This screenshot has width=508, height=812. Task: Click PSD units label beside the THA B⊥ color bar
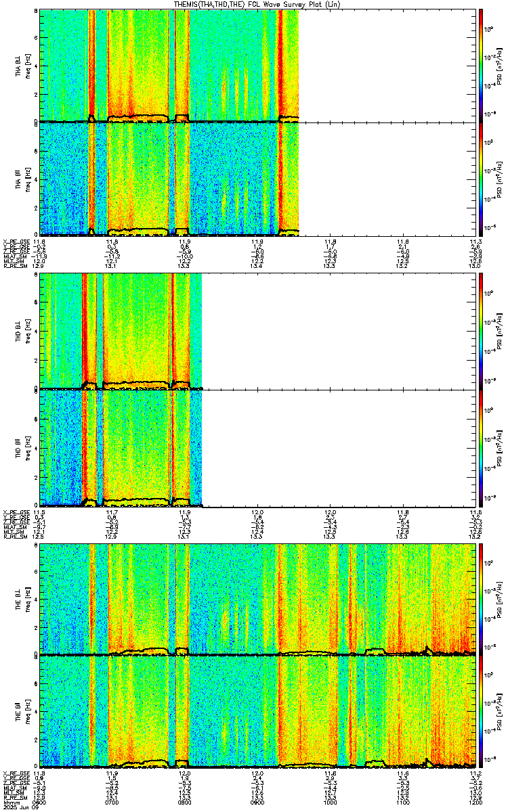pyautogui.click(x=500, y=66)
